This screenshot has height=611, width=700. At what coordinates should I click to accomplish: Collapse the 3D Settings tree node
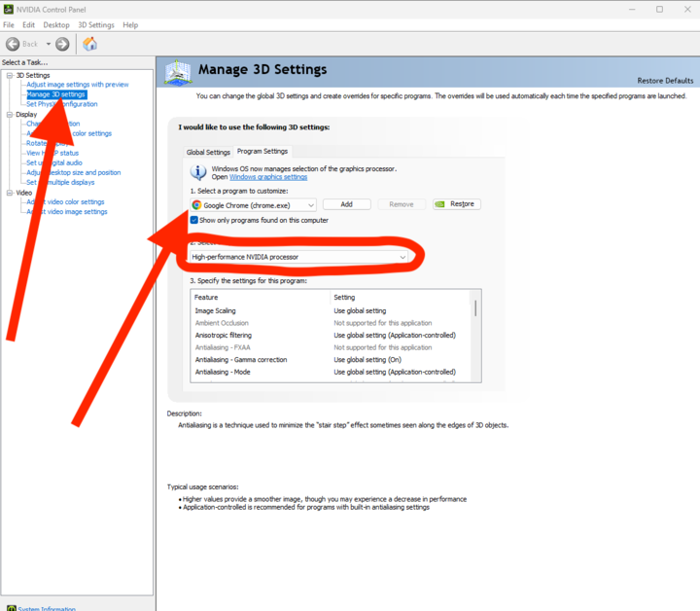(10, 76)
